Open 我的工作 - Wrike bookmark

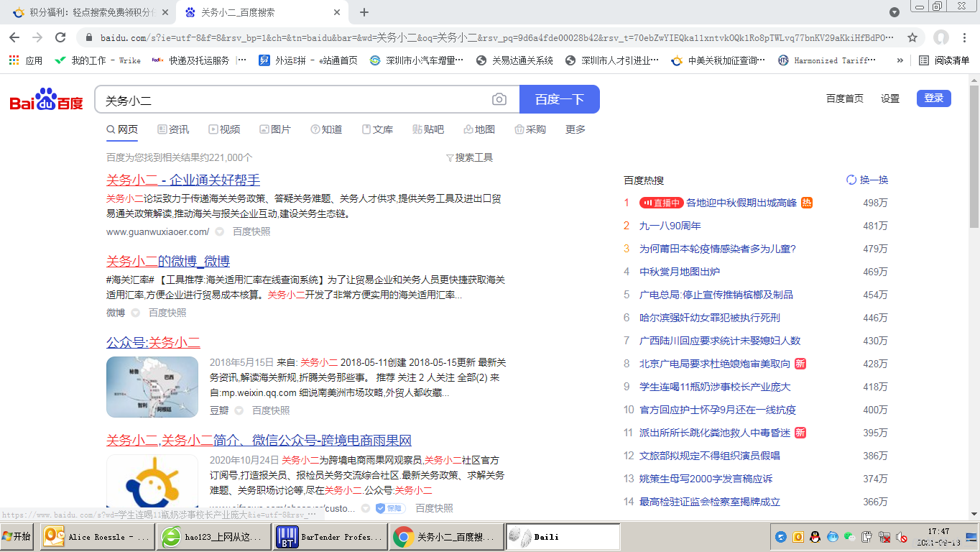tap(98, 60)
